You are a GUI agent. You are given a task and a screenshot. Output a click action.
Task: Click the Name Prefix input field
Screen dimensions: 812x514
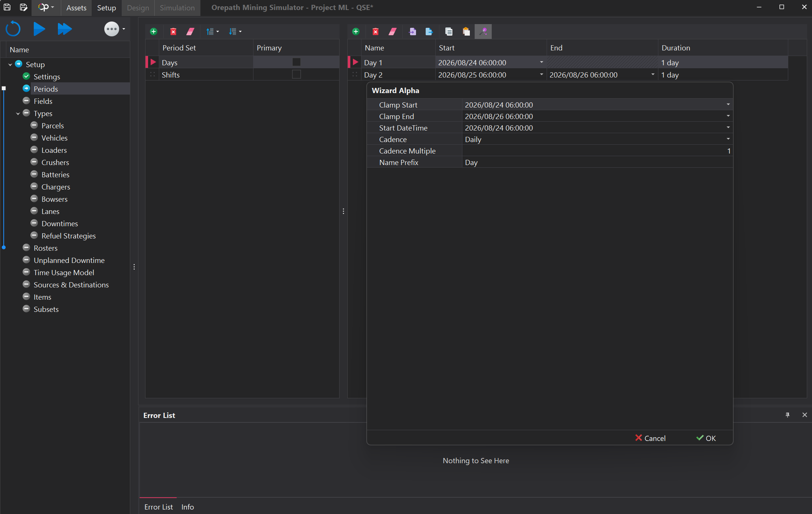click(x=597, y=162)
